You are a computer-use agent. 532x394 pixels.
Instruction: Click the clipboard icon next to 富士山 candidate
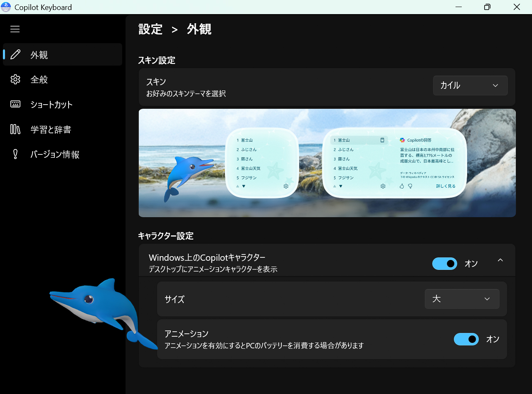click(x=382, y=140)
